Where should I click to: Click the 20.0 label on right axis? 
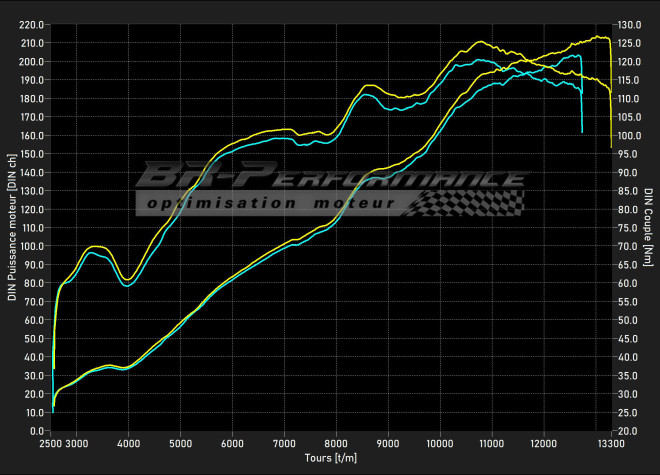(628, 431)
